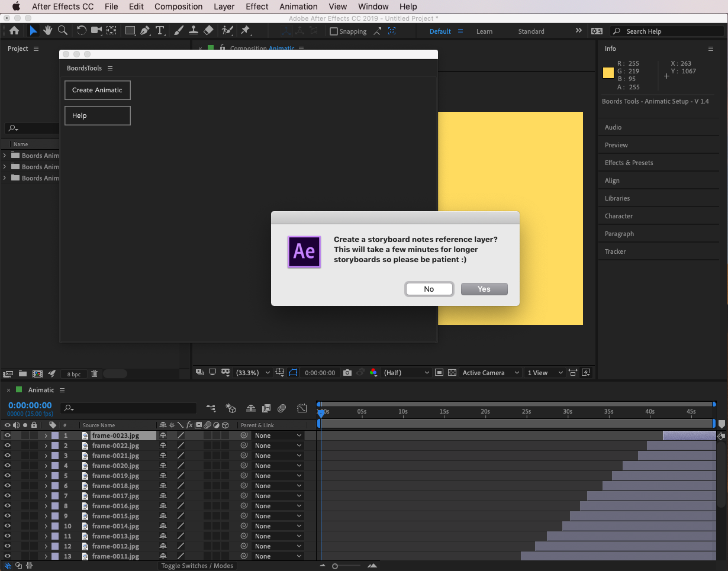
Task: Show more workspaces chevron in toolbar
Action: point(578,31)
